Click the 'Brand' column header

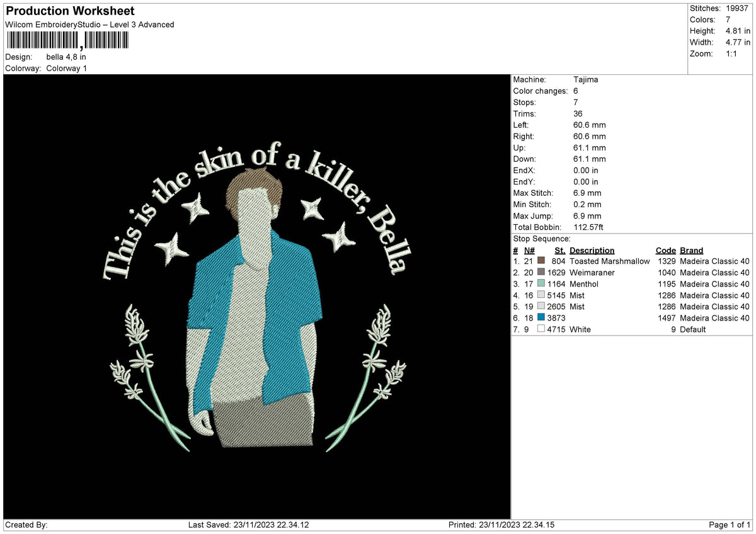click(x=692, y=250)
